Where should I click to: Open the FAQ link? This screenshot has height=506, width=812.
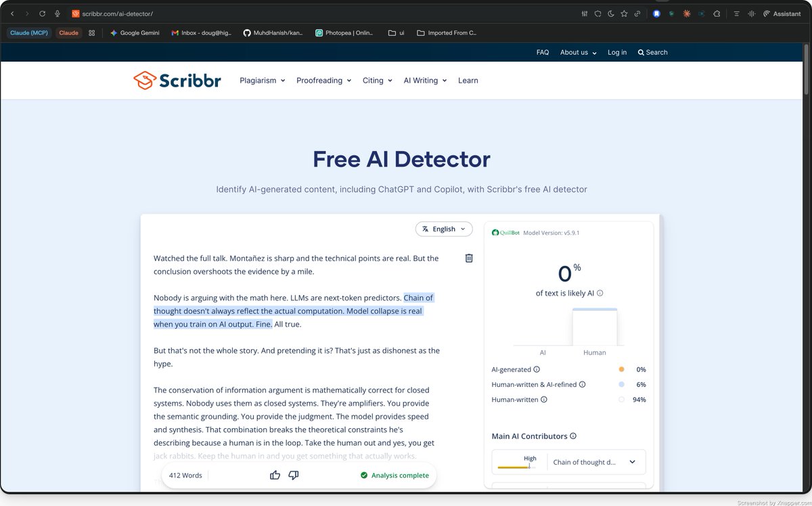(543, 52)
